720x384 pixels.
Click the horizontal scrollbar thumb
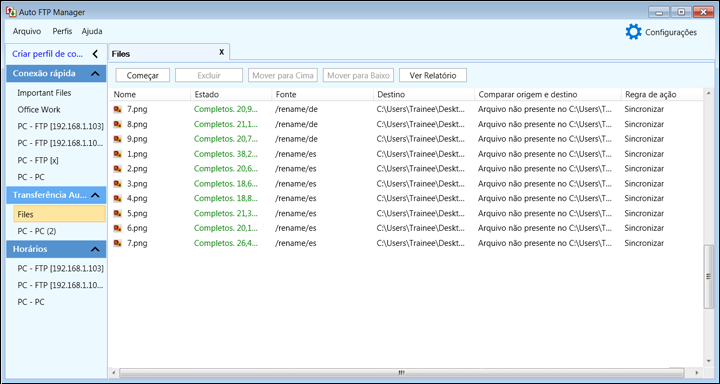click(x=401, y=373)
